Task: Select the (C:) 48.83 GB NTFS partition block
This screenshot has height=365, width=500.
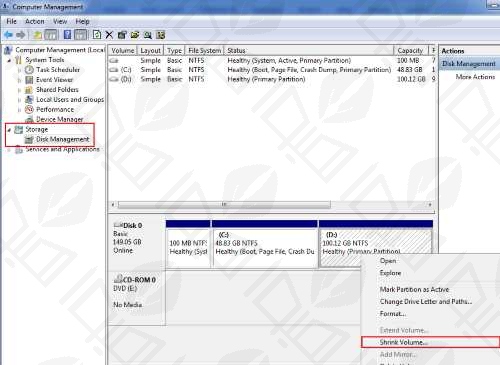Action: 265,244
